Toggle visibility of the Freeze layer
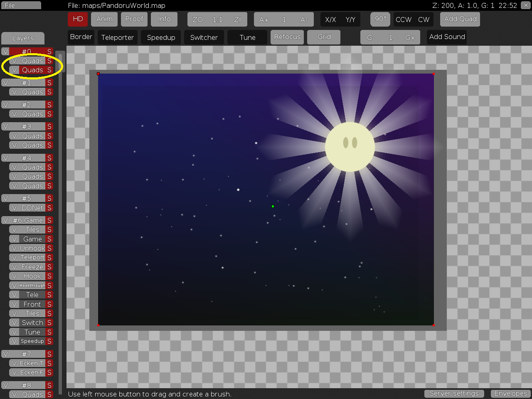The height and width of the screenshot is (399, 532). [14, 267]
